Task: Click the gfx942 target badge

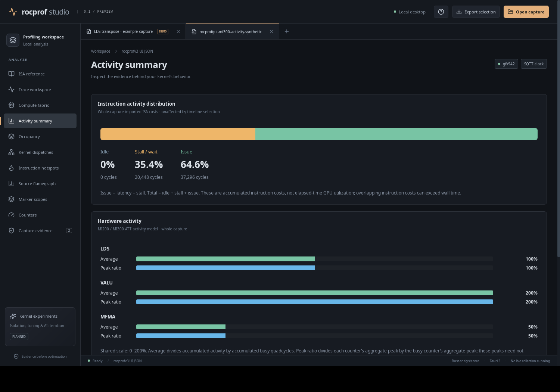Action: [506, 64]
